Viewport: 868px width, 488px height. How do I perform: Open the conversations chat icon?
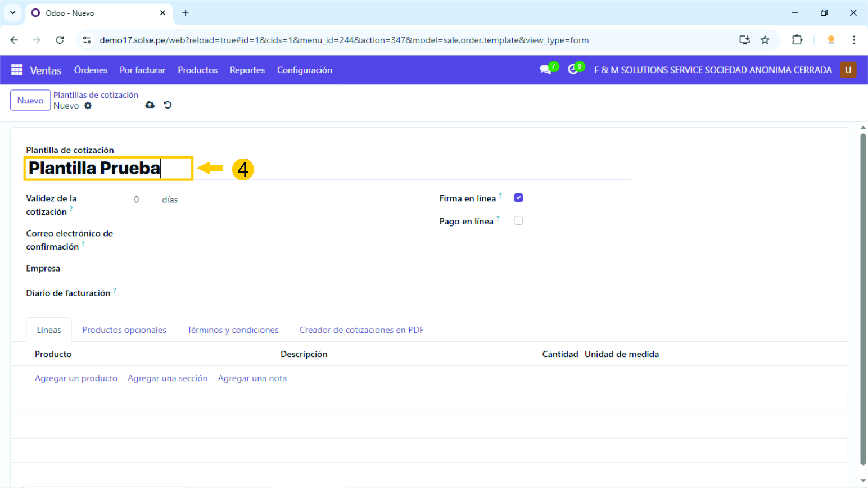545,70
